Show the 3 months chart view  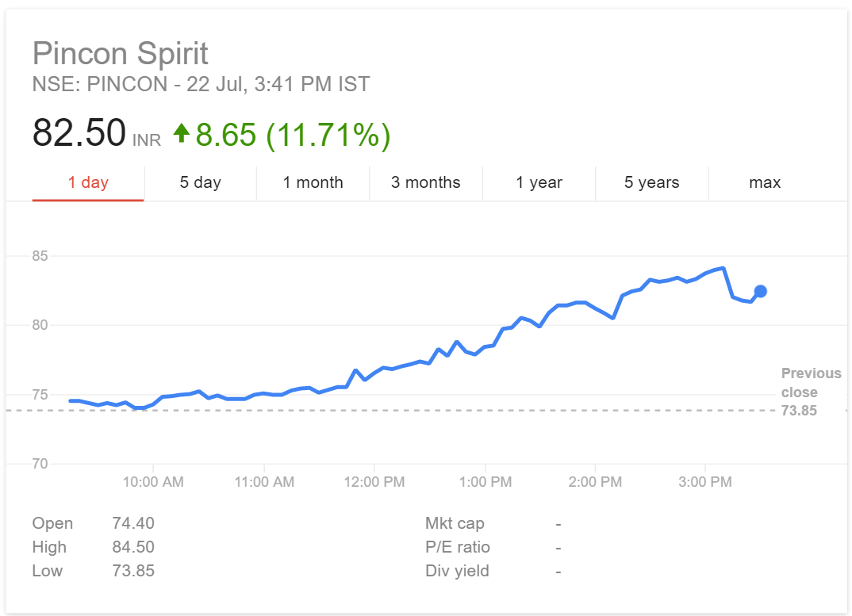425,183
